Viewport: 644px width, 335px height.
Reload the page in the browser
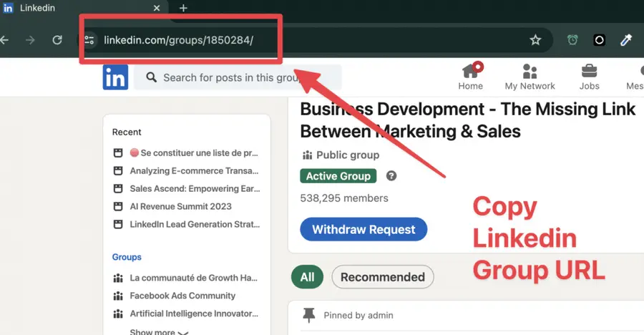point(57,40)
